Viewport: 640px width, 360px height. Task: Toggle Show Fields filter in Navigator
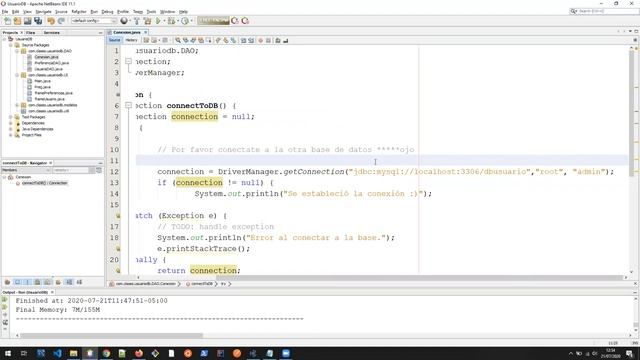click(18, 282)
